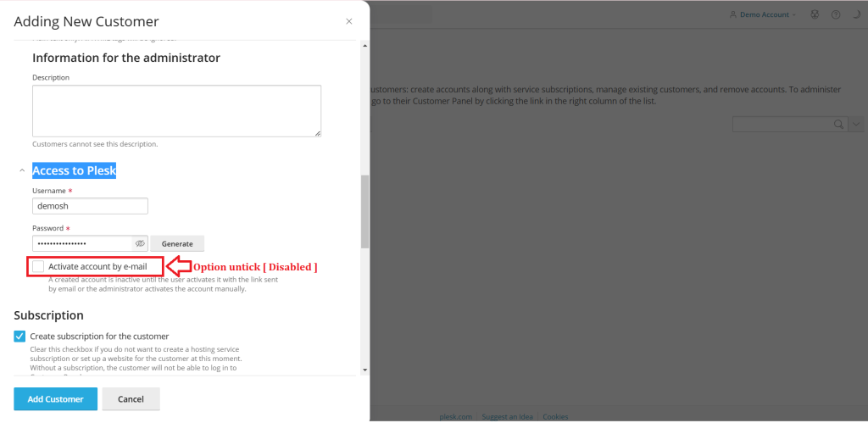
Task: Click the magnifier icon in the customers search box
Action: coord(838,124)
